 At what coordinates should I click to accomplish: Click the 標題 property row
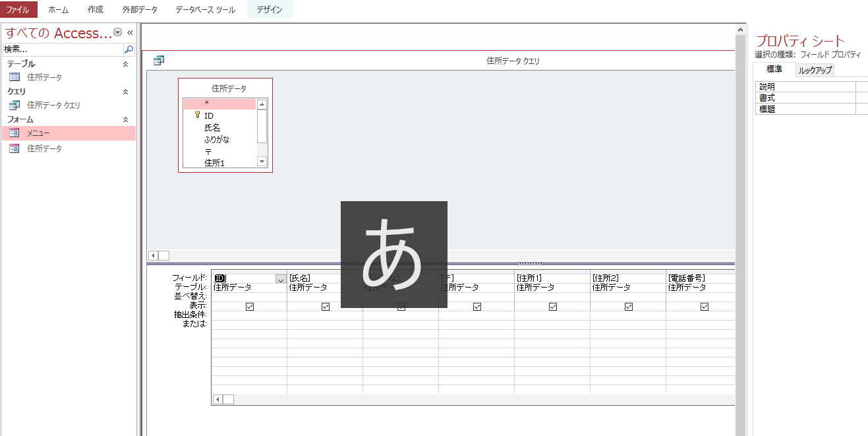(x=811, y=109)
